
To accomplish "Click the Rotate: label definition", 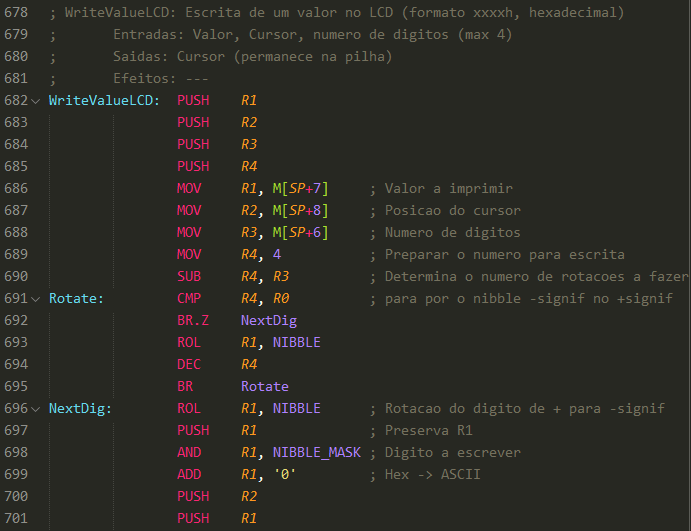I will click(x=76, y=299).
